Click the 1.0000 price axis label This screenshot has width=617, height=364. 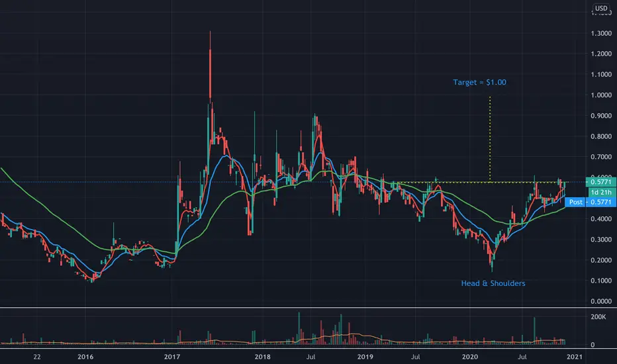pyautogui.click(x=601, y=95)
